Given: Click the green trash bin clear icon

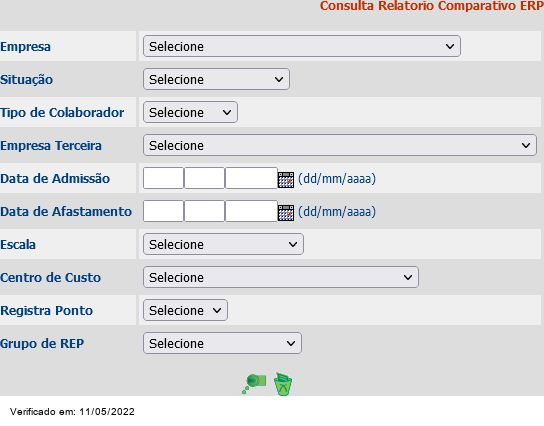Looking at the screenshot, I should click(283, 384).
